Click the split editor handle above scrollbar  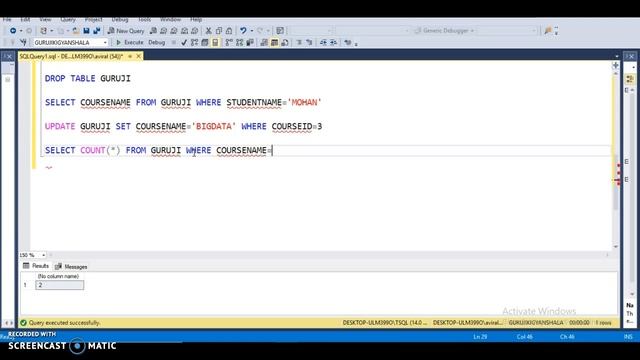pos(616,65)
